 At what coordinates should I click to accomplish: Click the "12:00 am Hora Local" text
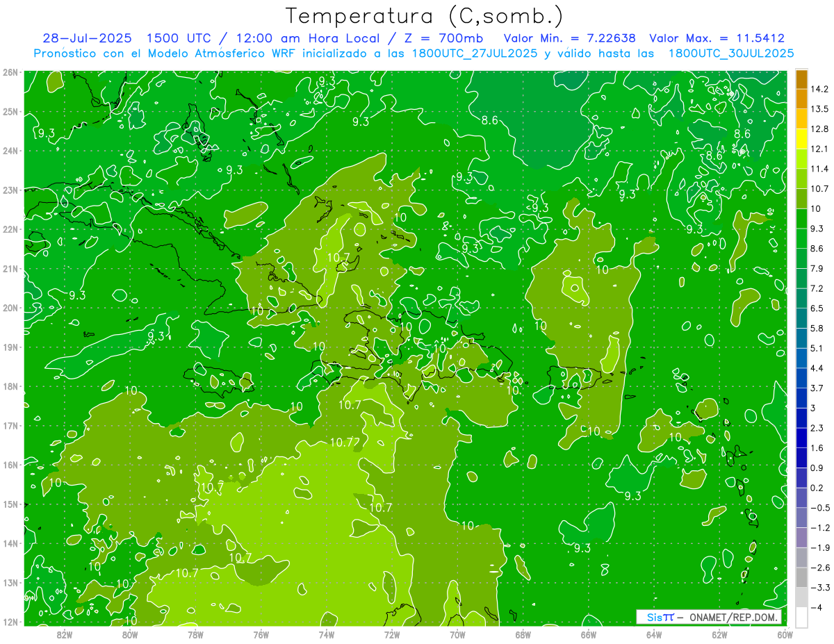(307, 38)
